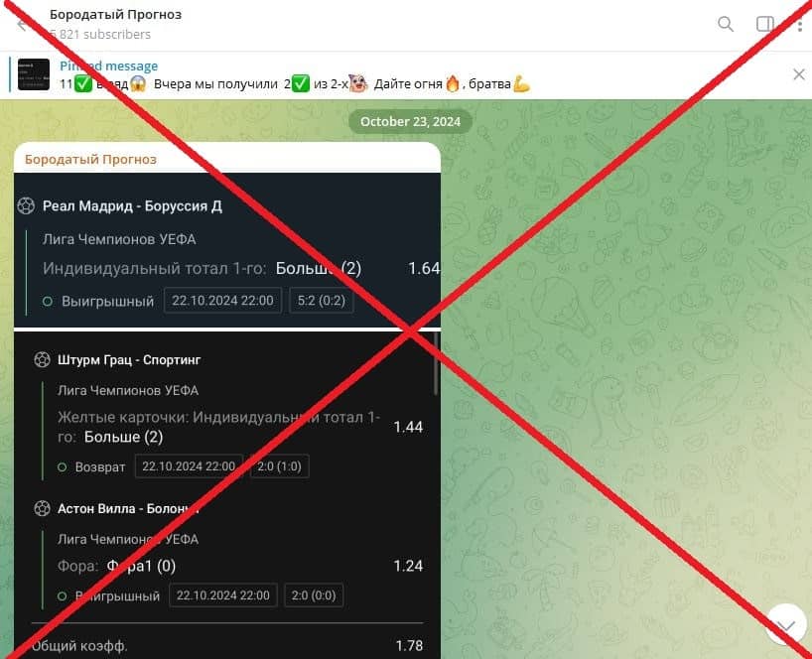
Task: Close the pinned message bar
Action: pyautogui.click(x=798, y=74)
